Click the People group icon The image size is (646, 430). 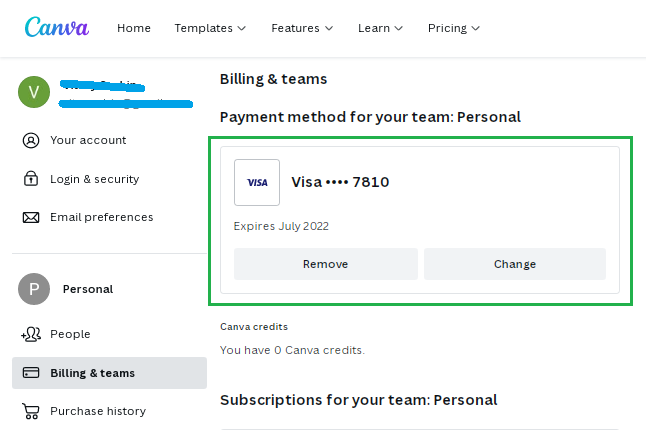coord(31,334)
